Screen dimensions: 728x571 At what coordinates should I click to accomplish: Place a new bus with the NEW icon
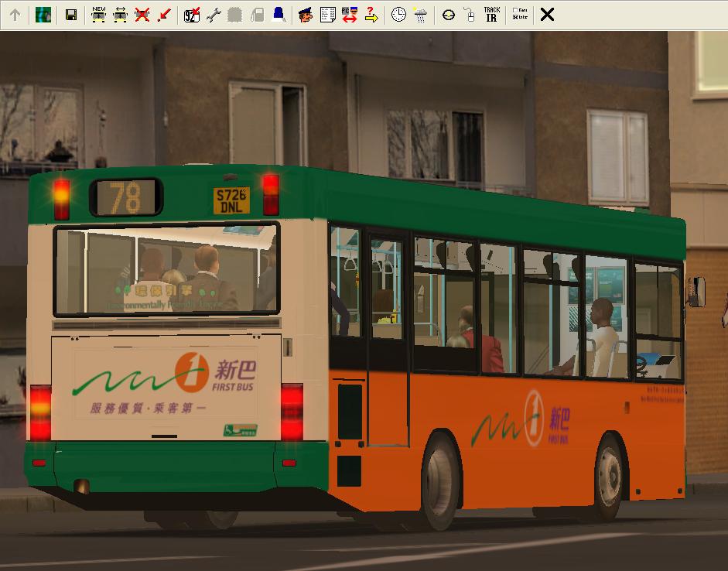98,15
